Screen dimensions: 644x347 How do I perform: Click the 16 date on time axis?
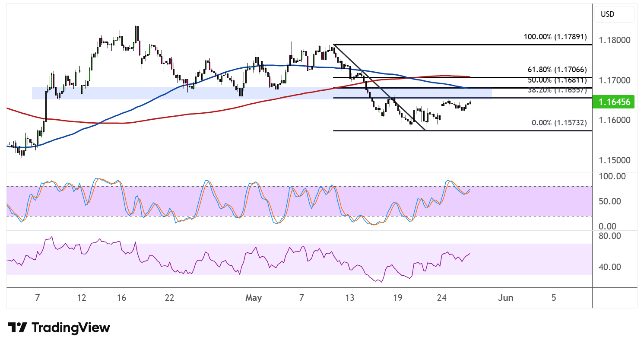click(x=121, y=298)
